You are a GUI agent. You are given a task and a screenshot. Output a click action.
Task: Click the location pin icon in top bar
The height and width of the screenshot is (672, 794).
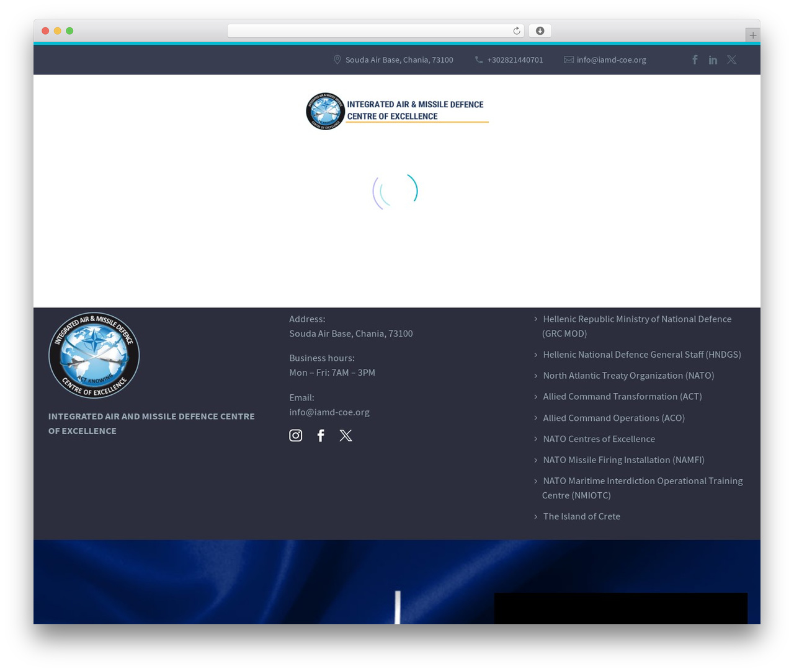(337, 60)
